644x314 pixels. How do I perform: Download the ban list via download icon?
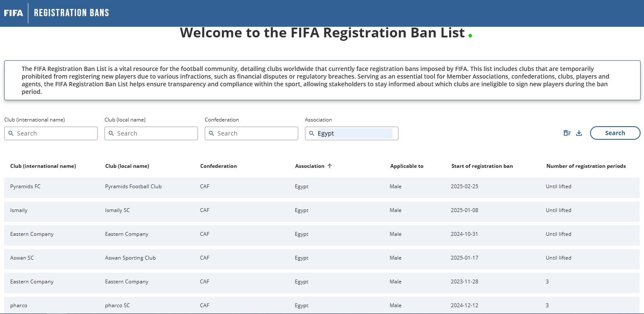pos(579,133)
